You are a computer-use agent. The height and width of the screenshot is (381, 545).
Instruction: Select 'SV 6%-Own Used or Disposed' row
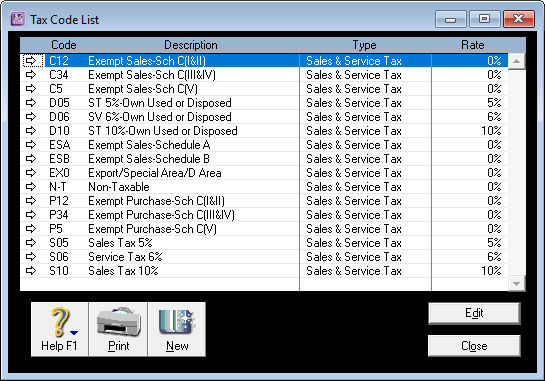point(264,117)
